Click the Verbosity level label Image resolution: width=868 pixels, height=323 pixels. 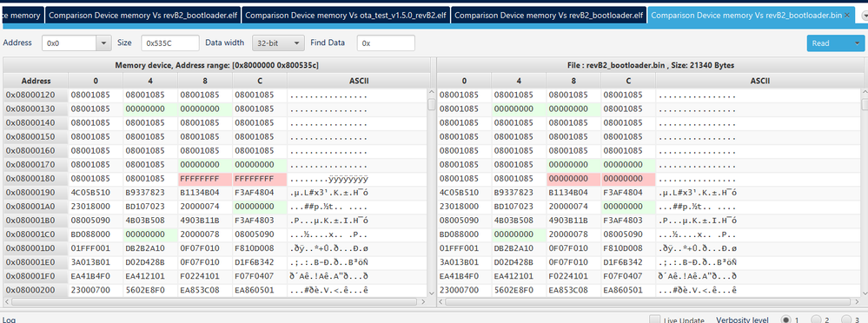tap(742, 320)
